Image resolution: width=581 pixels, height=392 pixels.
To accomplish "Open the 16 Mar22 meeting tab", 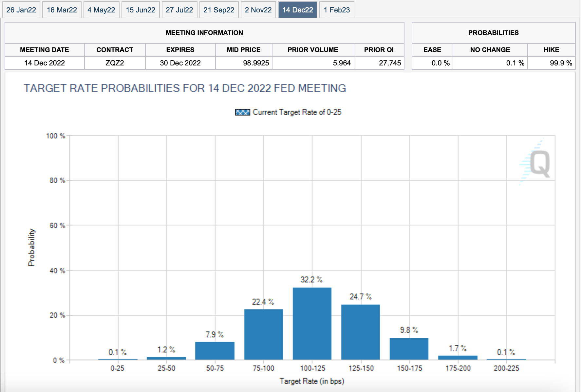I will 62,10.
